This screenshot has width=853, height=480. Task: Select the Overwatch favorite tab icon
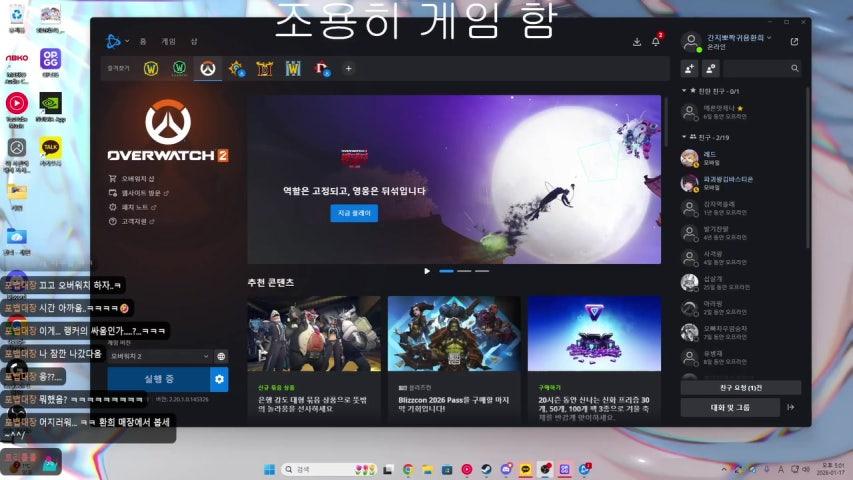pyautogui.click(x=208, y=69)
